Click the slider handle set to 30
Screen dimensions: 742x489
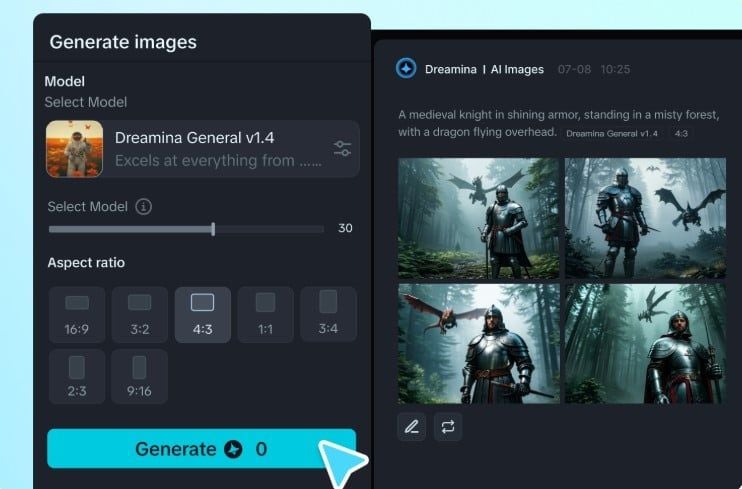click(x=213, y=229)
